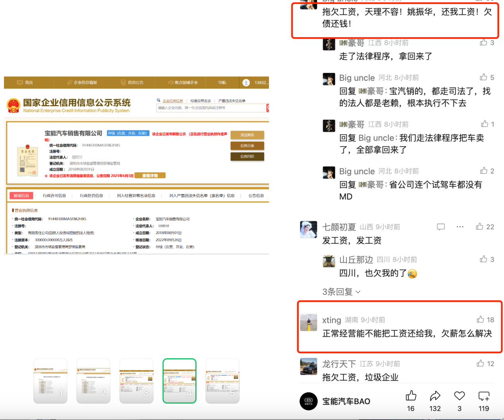Viewport: 504px width, 420px height.
Task: Share the post (arrow icon with 132)
Action: [435, 396]
